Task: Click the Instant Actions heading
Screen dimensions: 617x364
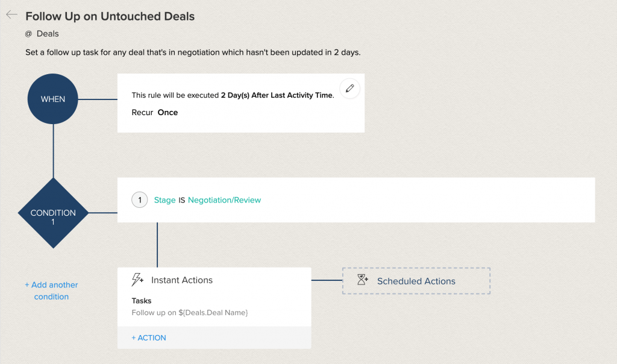Action: tap(181, 280)
